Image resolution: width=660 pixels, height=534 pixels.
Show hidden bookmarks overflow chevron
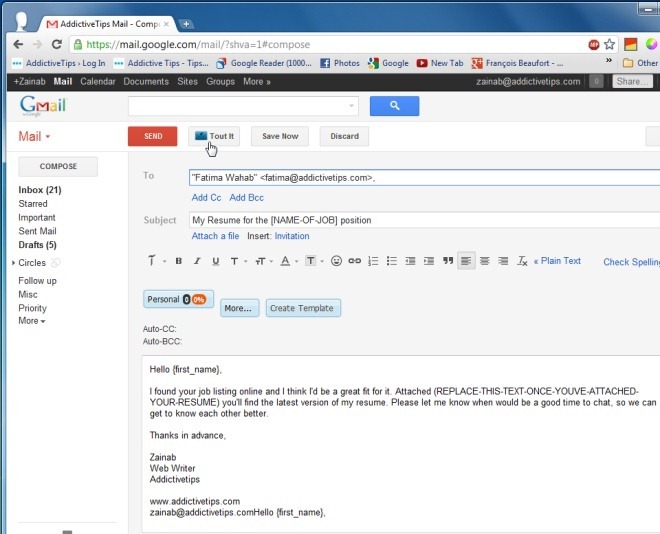(609, 61)
